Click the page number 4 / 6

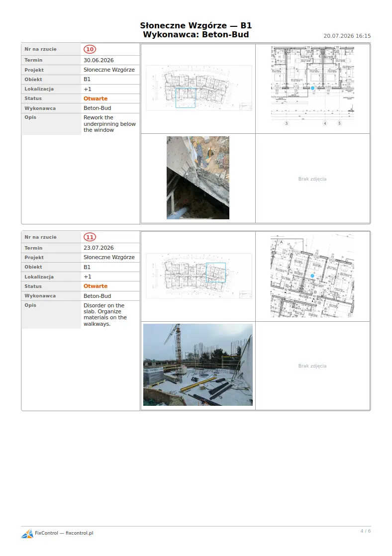(x=366, y=531)
